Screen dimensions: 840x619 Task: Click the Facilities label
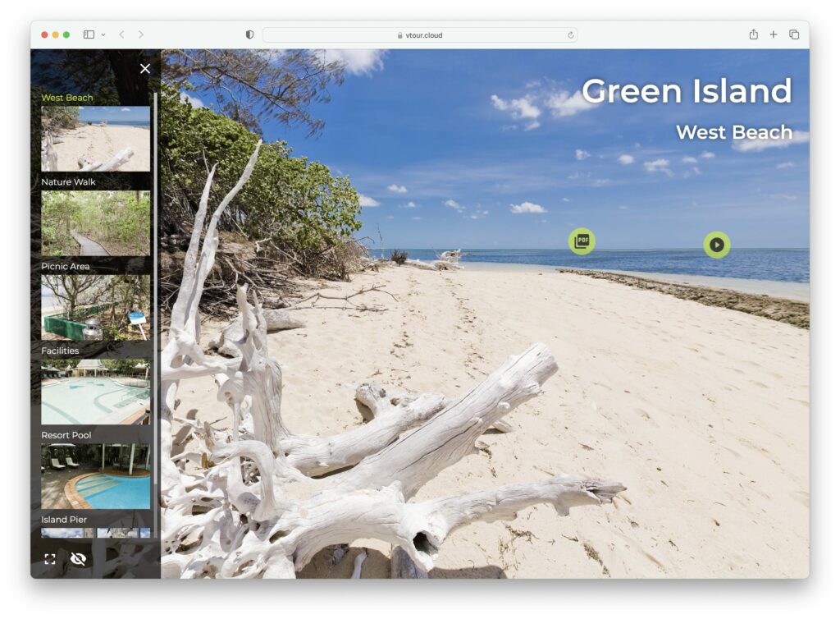point(60,351)
